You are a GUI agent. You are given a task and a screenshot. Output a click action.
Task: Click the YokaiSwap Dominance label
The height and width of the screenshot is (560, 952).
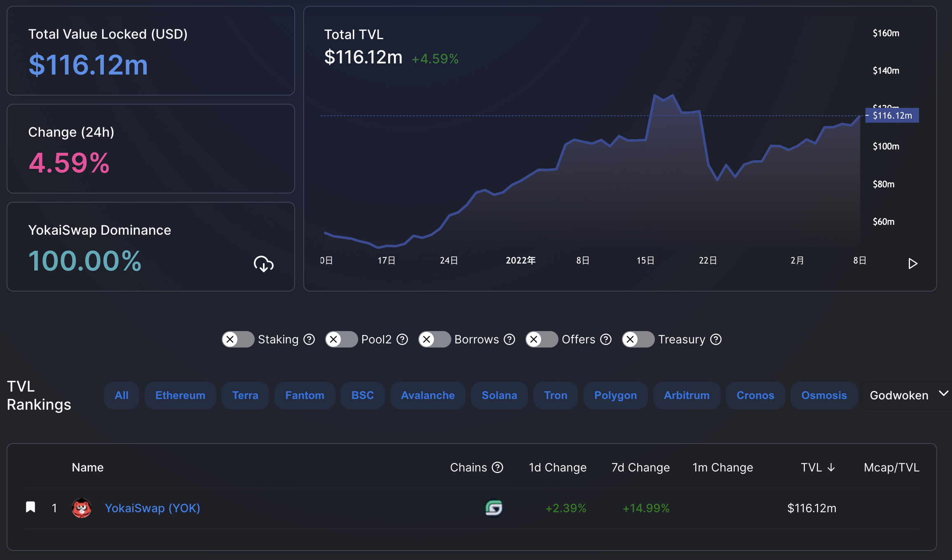click(99, 230)
